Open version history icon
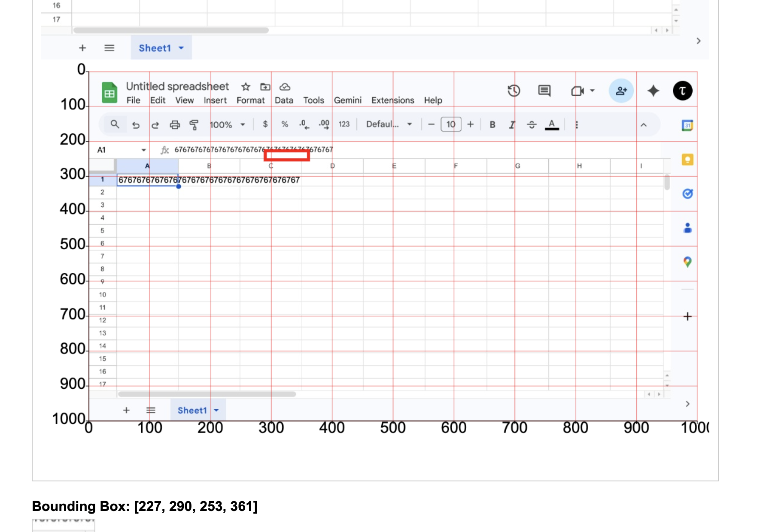 click(x=514, y=91)
